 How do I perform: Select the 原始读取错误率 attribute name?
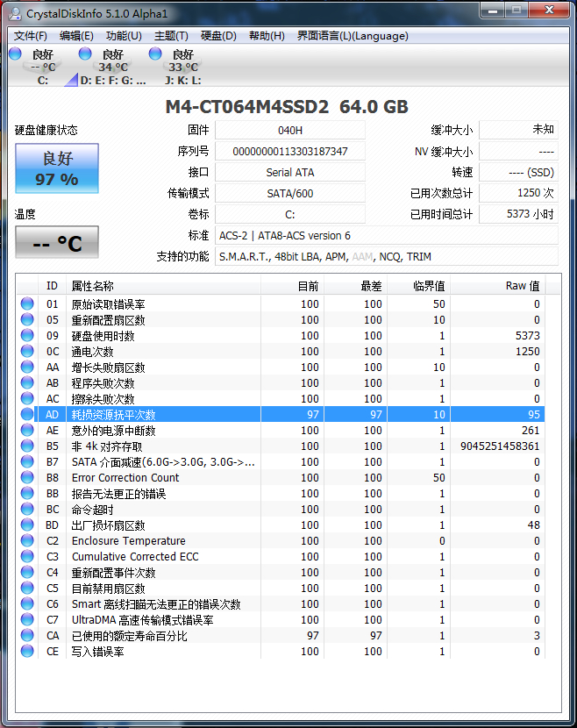coord(108,304)
